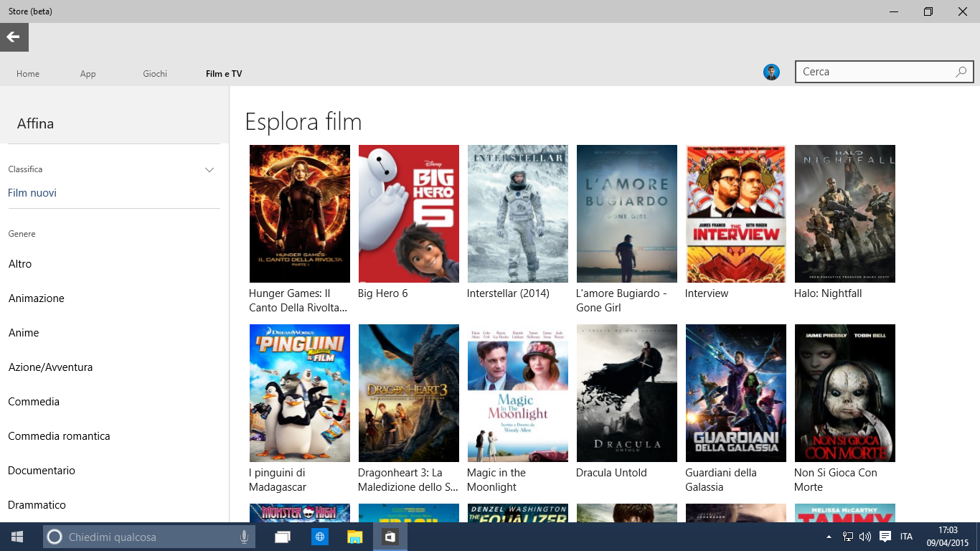Open the Tammy poster in bottom row
980x551 pixels.
click(845, 513)
